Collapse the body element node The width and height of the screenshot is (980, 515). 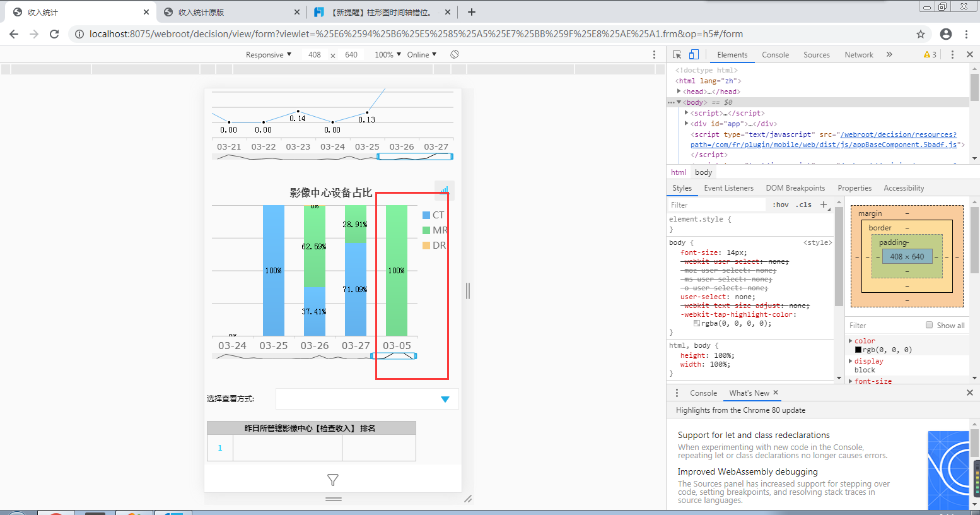679,102
